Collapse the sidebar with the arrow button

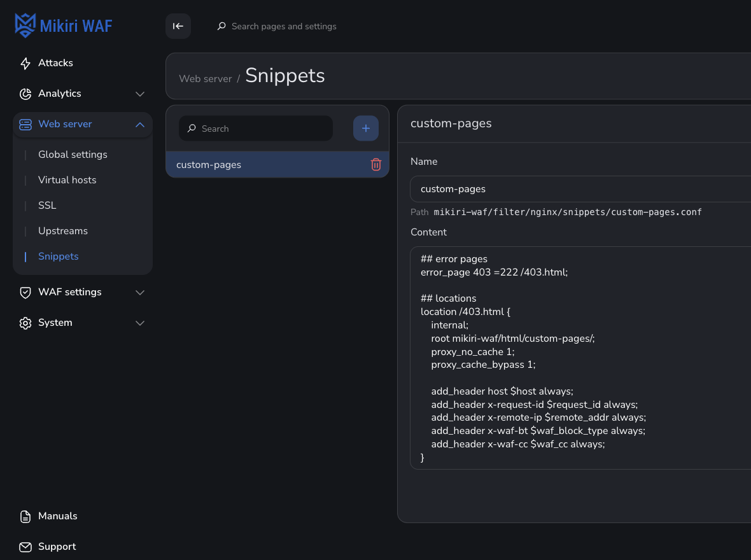click(178, 26)
